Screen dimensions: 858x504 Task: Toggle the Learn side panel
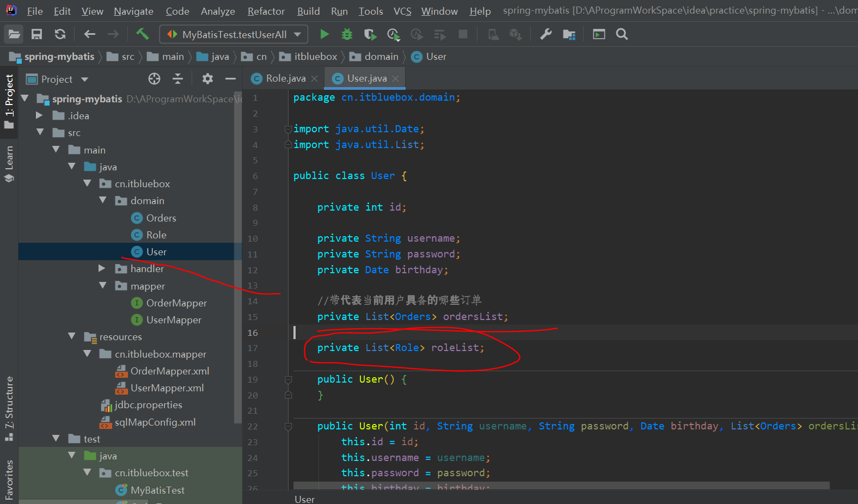(9, 163)
